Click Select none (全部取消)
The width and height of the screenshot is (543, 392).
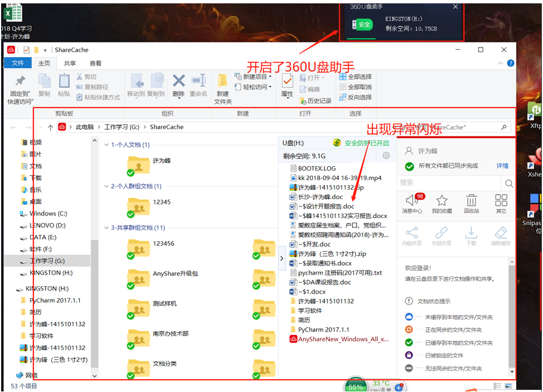(355, 87)
